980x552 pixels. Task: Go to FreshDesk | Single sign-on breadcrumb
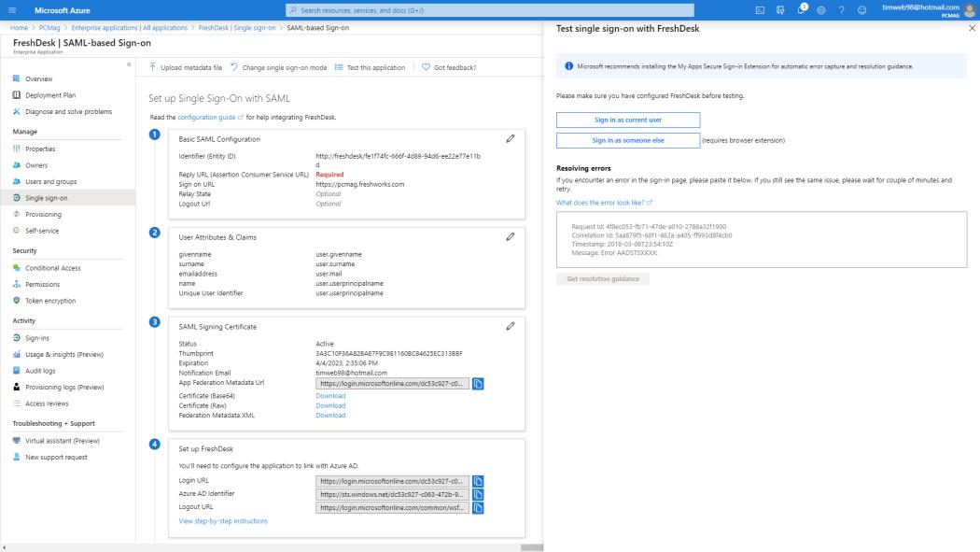(237, 27)
